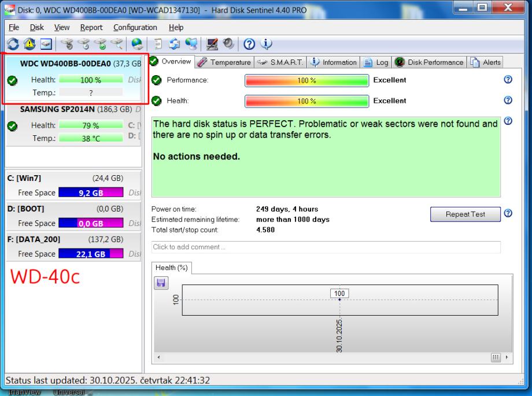The image size is (532, 396).
Task: Select the Health (%) graph tab
Action: pyautogui.click(x=172, y=268)
